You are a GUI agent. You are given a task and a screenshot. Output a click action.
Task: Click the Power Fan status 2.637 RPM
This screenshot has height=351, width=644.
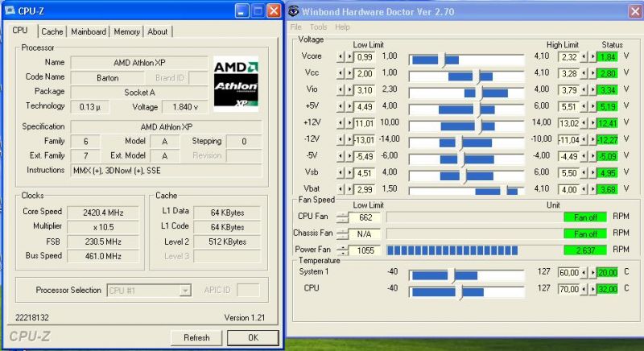585,250
